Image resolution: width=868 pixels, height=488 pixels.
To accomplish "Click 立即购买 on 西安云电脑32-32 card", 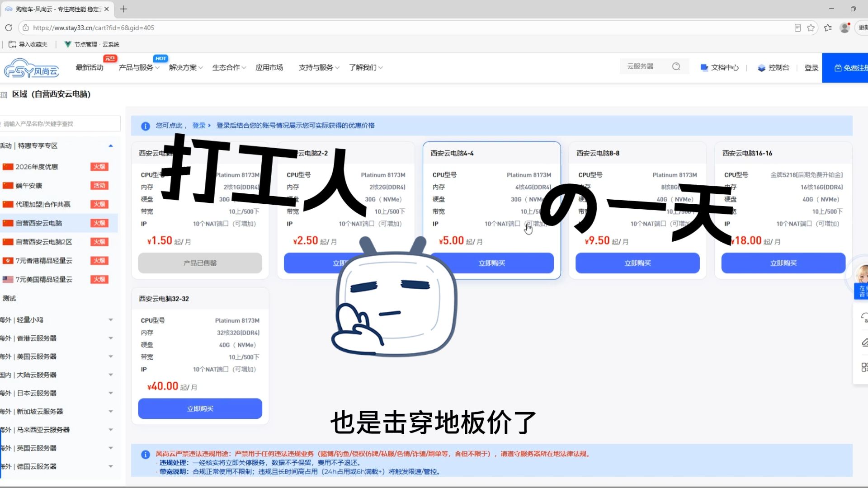I will [x=200, y=408].
